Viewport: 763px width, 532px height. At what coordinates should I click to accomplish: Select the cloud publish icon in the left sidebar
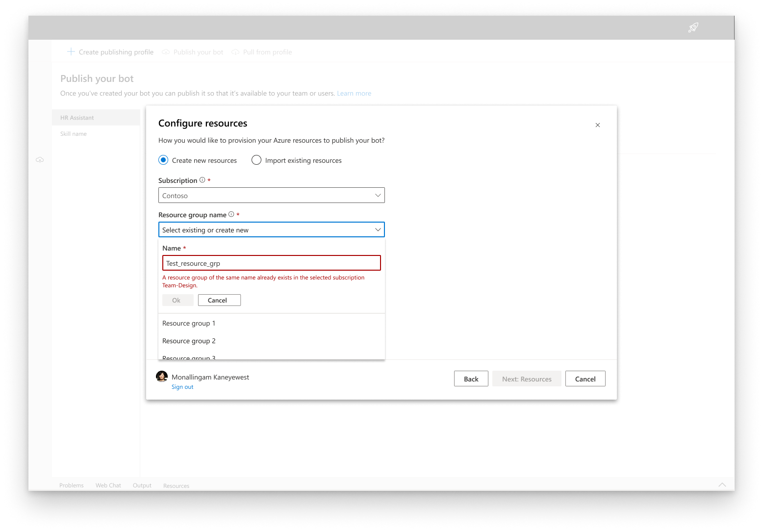[x=40, y=159]
